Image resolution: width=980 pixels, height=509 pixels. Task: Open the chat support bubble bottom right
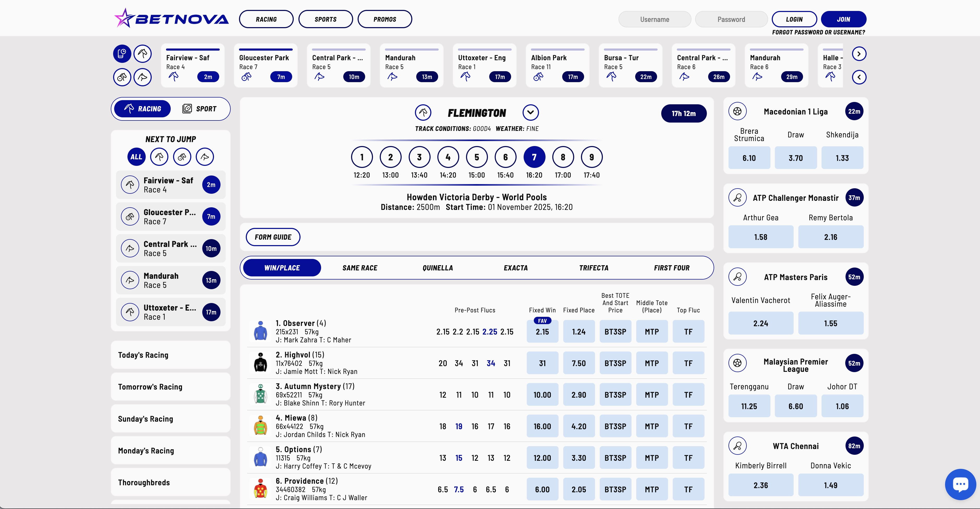pos(960,484)
